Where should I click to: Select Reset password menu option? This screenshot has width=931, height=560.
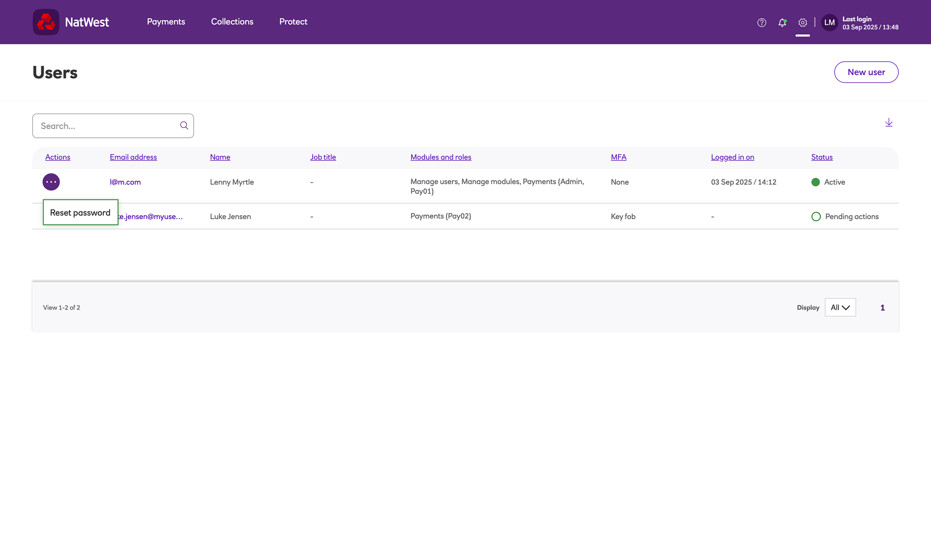click(80, 212)
